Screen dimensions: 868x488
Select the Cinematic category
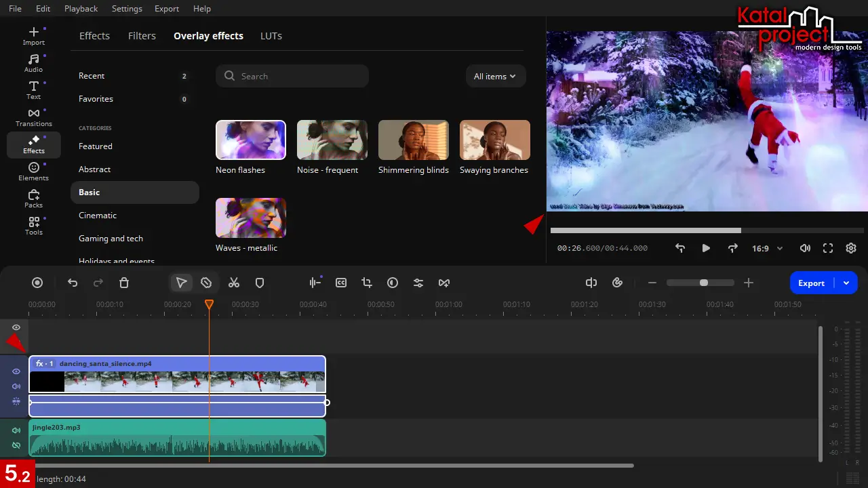(x=98, y=216)
